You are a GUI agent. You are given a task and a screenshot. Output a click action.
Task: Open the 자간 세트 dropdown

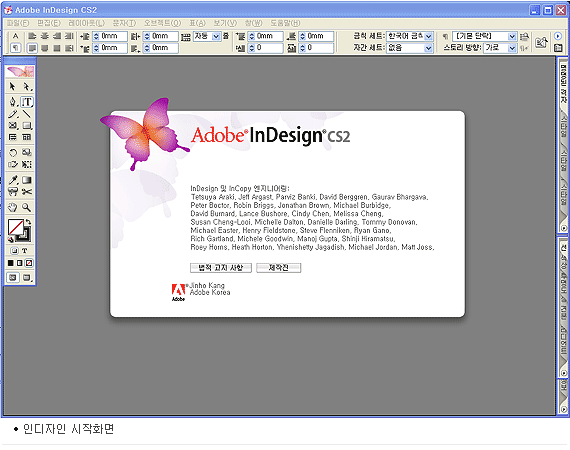429,48
